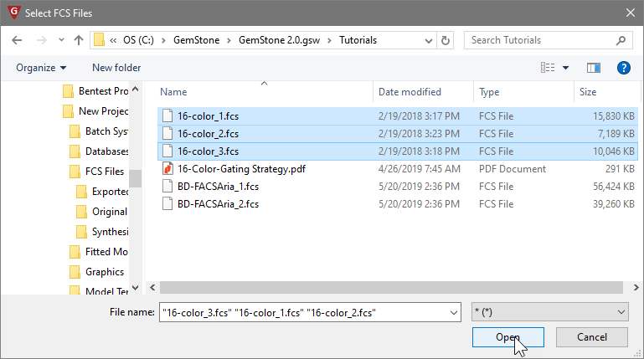This screenshot has width=644, height=359.
Task: Open the view options dropdown arrow
Action: pyautogui.click(x=565, y=68)
